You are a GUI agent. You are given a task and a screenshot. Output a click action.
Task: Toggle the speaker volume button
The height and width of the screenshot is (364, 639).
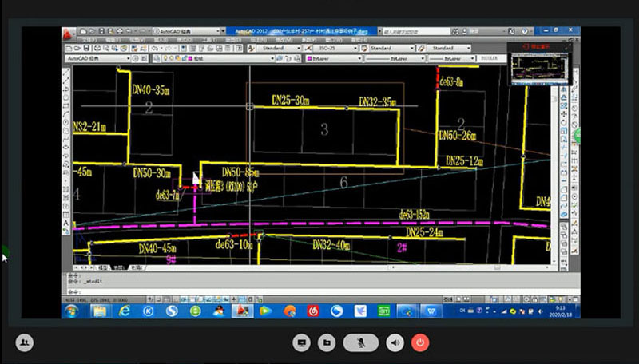click(x=395, y=342)
